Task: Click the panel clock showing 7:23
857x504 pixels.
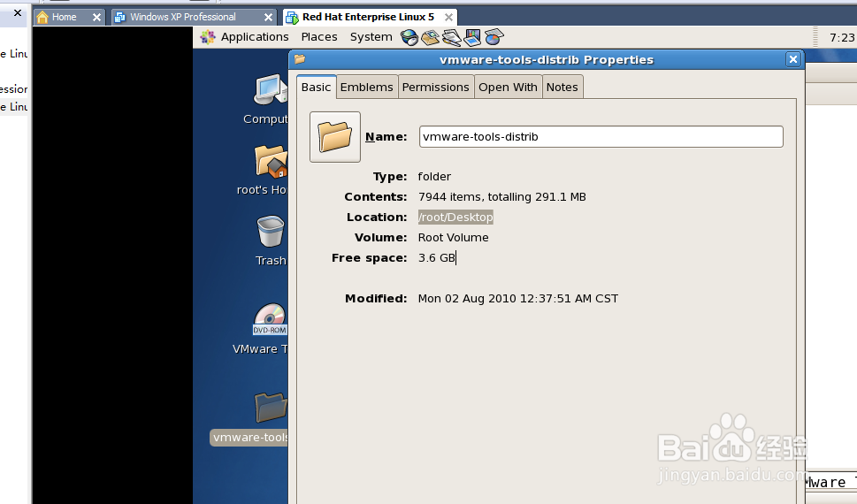Action: pos(842,38)
